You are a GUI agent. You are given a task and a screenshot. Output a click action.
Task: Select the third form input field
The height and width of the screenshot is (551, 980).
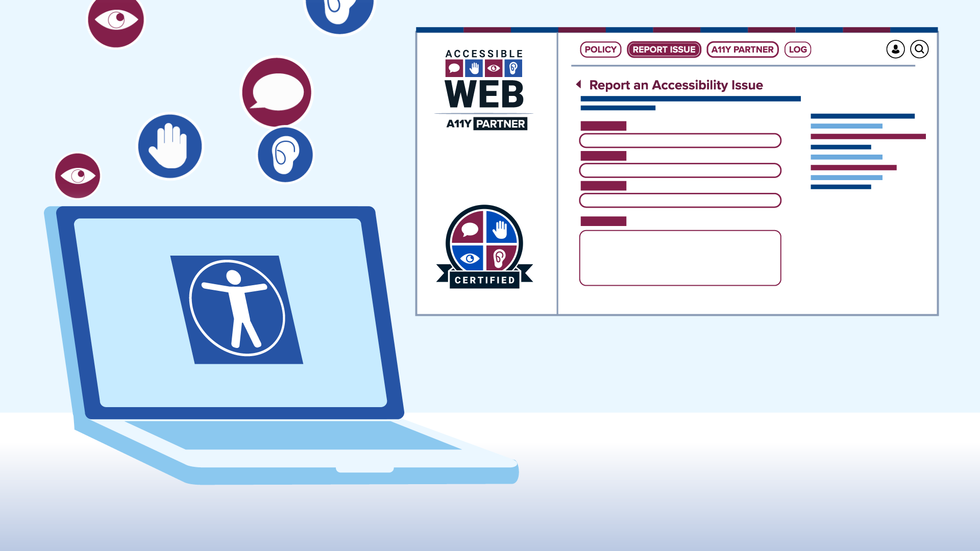(x=680, y=200)
